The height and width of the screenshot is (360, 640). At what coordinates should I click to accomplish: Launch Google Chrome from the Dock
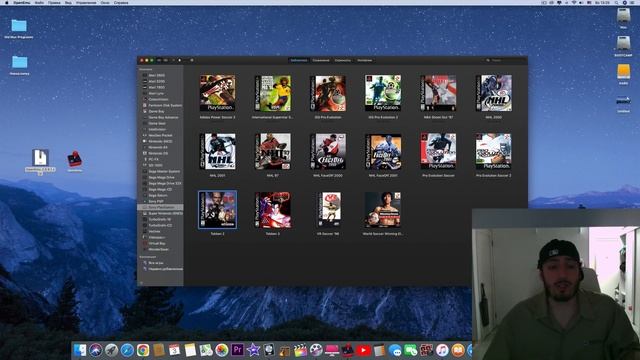(x=143, y=350)
